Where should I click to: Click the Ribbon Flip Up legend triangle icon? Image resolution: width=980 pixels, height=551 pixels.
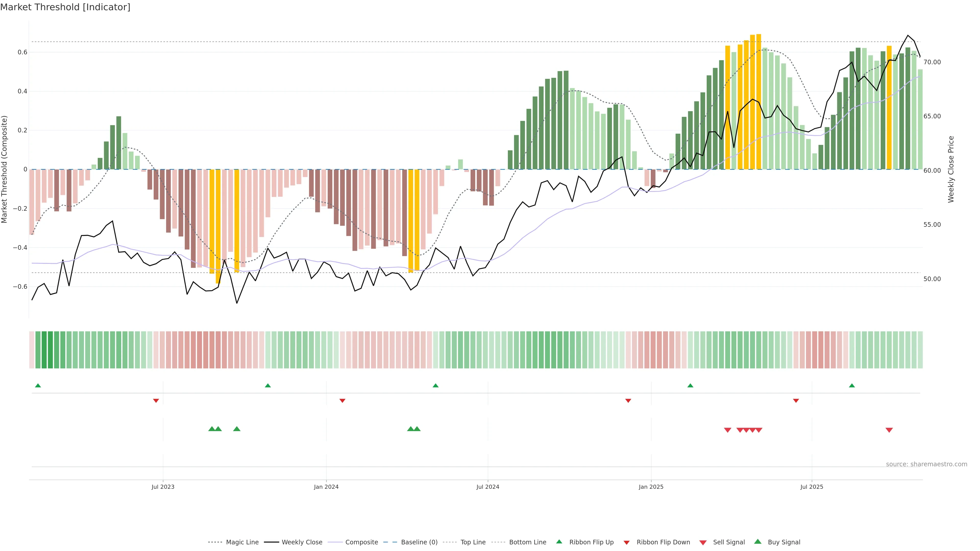click(559, 542)
